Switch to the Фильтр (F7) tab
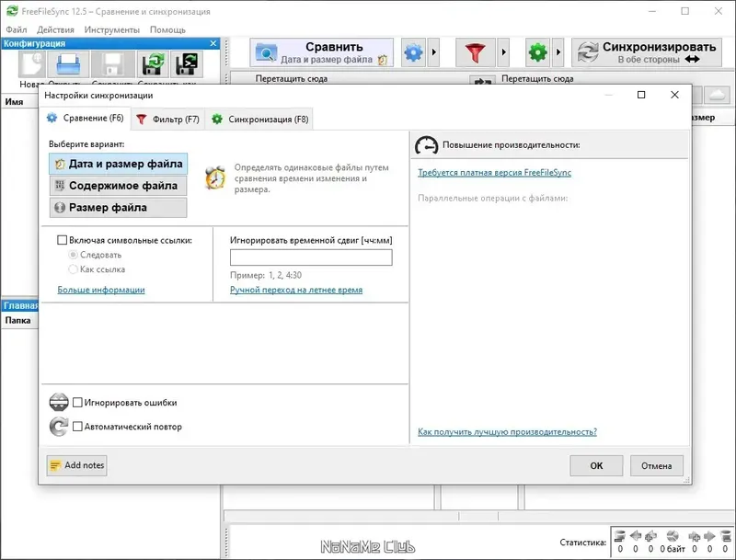The image size is (736, 560). tap(168, 120)
